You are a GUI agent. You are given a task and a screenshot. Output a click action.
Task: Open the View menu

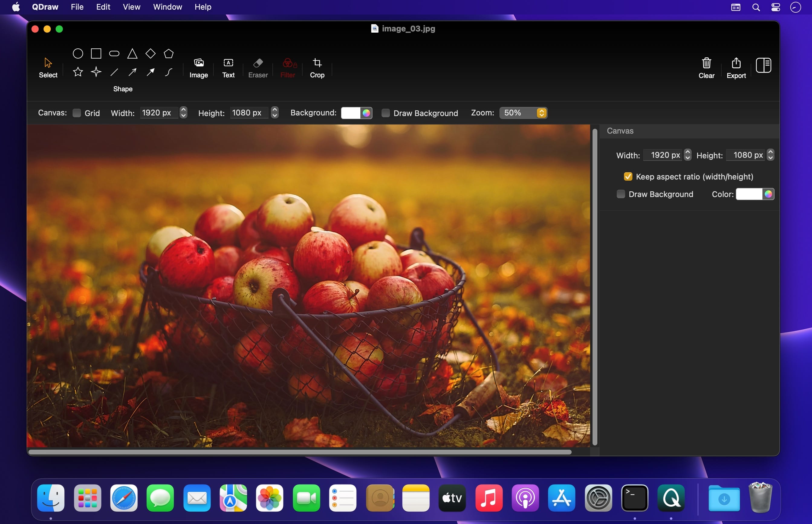(x=132, y=7)
